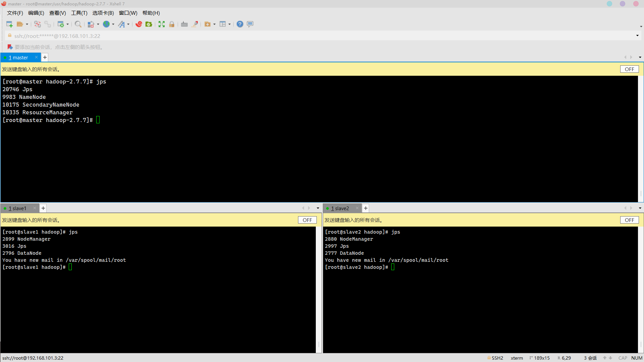Click the Open Session folder icon
644x362 pixels.
[20, 24]
